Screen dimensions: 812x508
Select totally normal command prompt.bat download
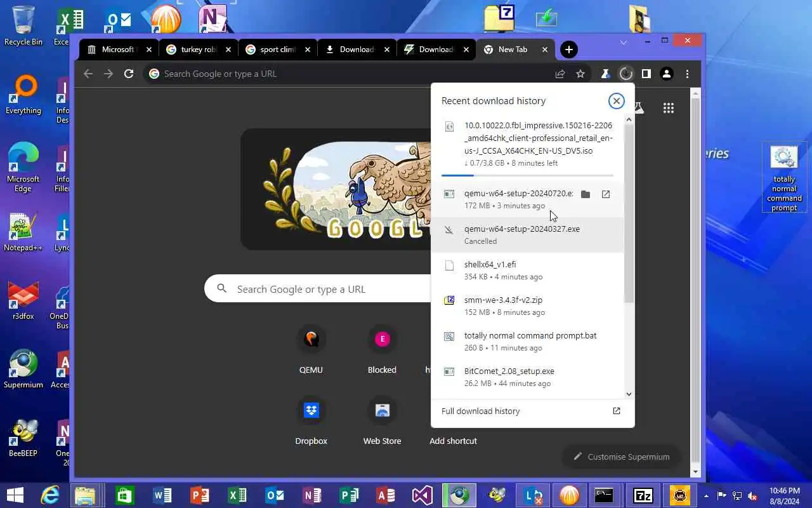(x=528, y=342)
